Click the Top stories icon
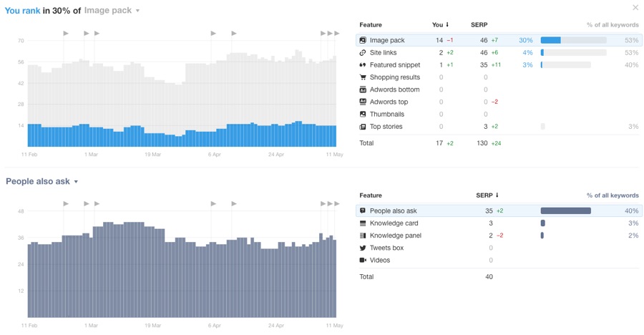The width and height of the screenshot is (644, 335). click(363, 127)
